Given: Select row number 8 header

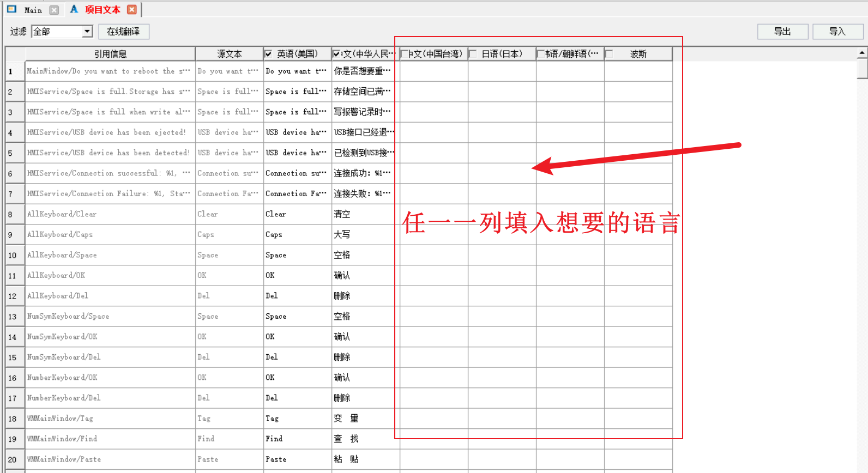Looking at the screenshot, I should (15, 214).
